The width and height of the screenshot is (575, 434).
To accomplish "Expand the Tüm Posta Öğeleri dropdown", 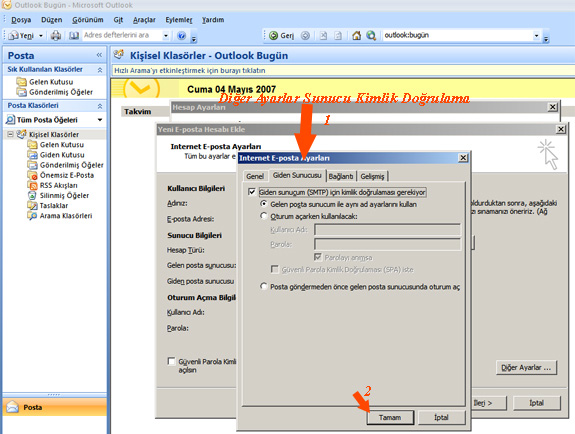I will pyautogui.click(x=100, y=120).
